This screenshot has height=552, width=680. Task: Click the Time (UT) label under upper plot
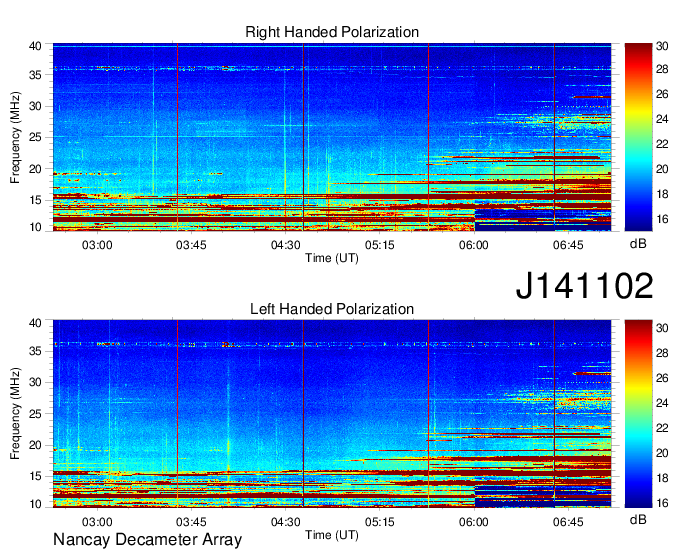point(332,258)
